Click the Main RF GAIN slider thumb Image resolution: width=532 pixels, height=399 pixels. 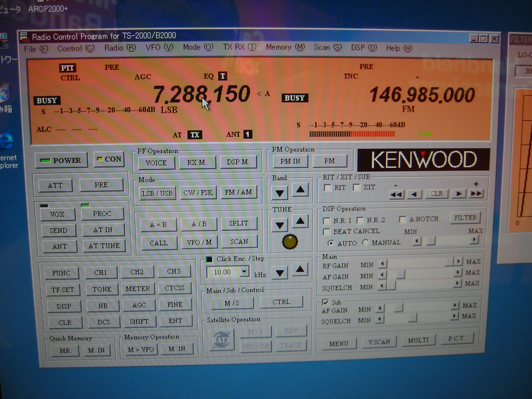pyautogui.click(x=449, y=262)
